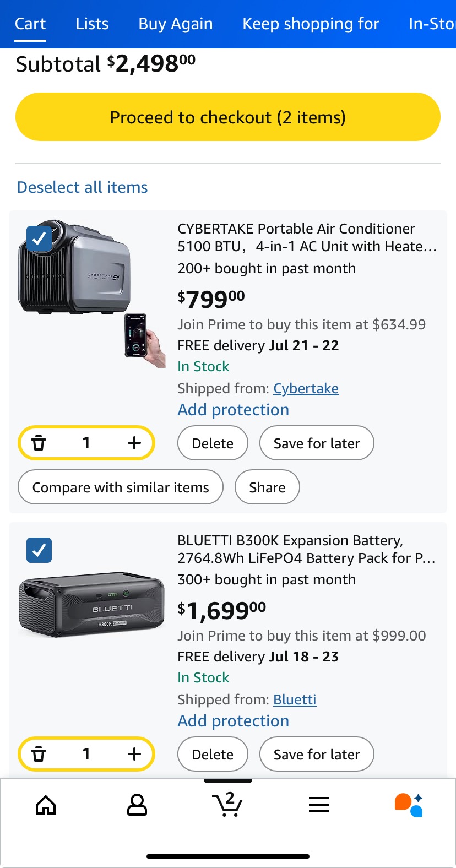Increase quantity of BLUETTI B300K battery
Viewport: 456px width, 868px height.
click(134, 754)
